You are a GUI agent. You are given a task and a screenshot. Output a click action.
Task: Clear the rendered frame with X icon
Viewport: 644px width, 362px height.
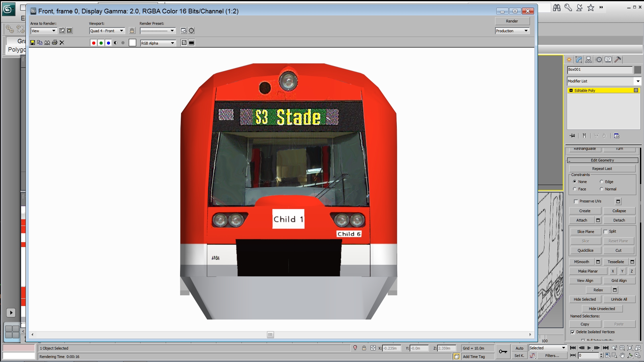[62, 43]
